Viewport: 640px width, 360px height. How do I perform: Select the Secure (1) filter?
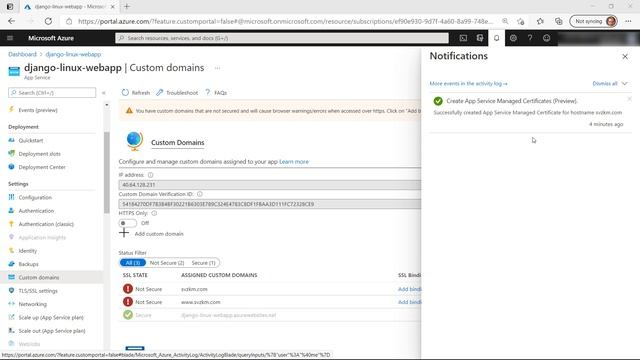pos(203,263)
